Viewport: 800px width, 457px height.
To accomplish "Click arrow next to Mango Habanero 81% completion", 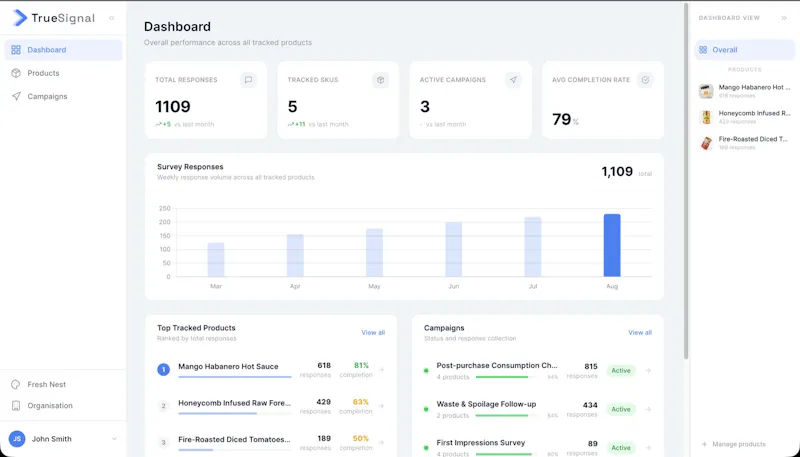I will [382, 370].
